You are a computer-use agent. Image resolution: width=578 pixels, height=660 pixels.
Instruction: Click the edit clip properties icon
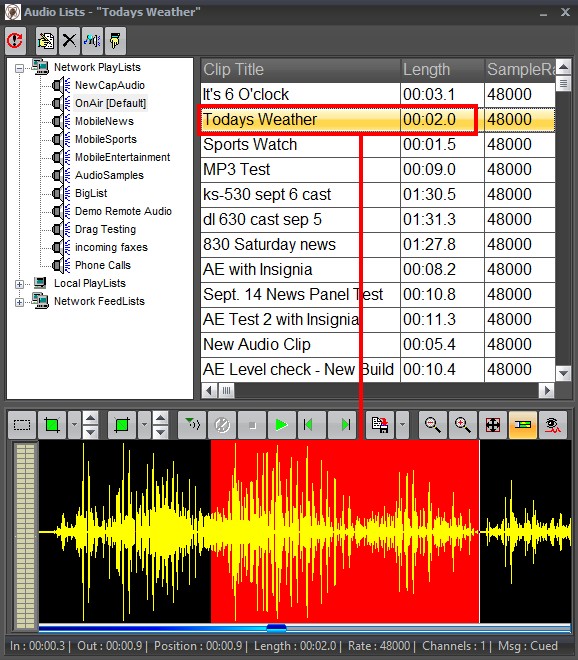coord(46,41)
